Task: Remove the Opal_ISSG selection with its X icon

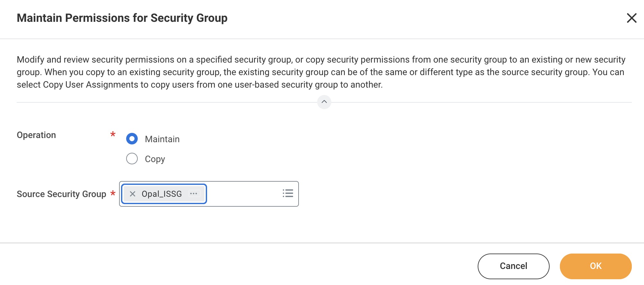Action: pyautogui.click(x=133, y=194)
